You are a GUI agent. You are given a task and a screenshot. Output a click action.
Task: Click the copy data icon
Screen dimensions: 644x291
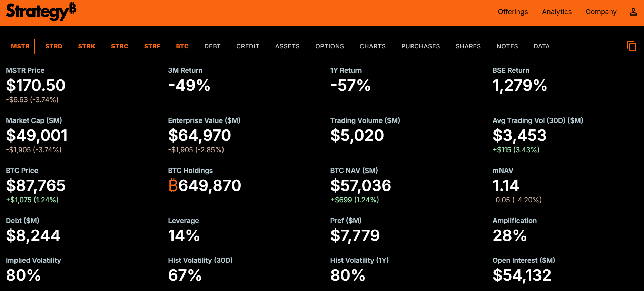[631, 46]
